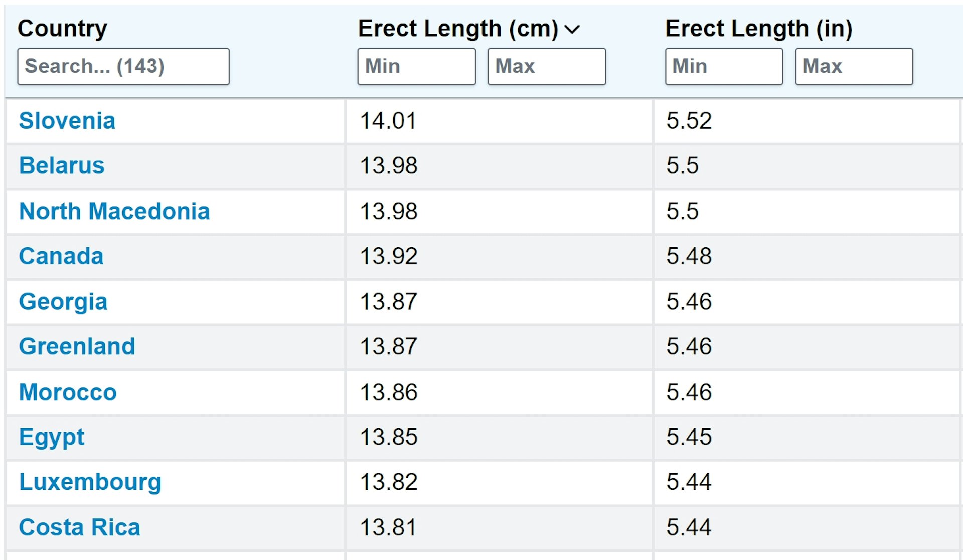Screen dimensions: 963x560
Task: Click the sort chevron next to Erect Length (cm)
Action: point(572,30)
